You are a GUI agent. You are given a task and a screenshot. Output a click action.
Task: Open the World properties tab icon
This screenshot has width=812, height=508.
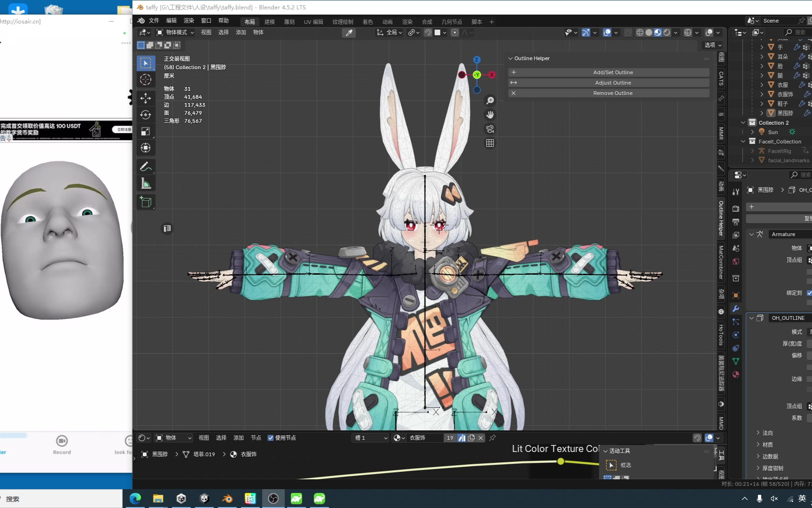tap(736, 262)
